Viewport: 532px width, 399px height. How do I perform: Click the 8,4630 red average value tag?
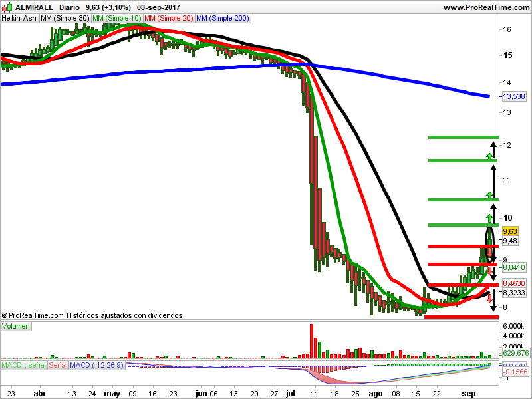tap(513, 283)
